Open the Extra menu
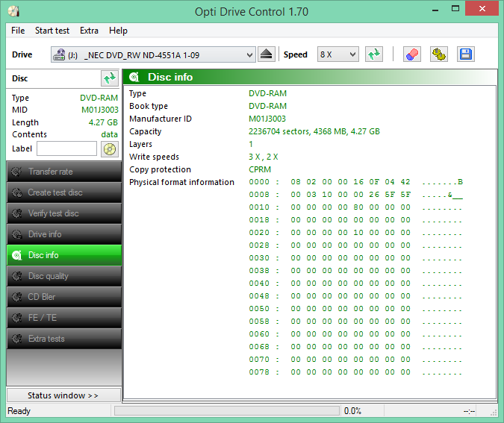This screenshot has width=504, height=423. click(89, 31)
